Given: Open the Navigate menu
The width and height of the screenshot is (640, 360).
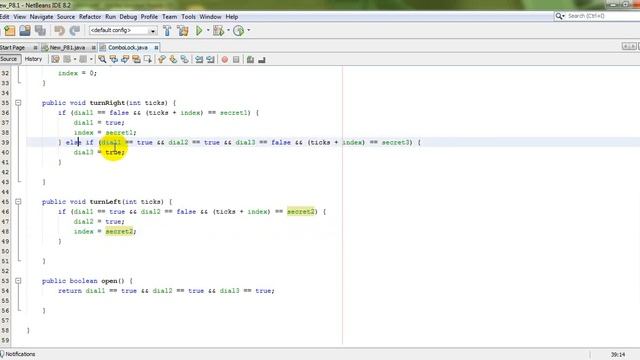Looking at the screenshot, I should tap(41, 17).
